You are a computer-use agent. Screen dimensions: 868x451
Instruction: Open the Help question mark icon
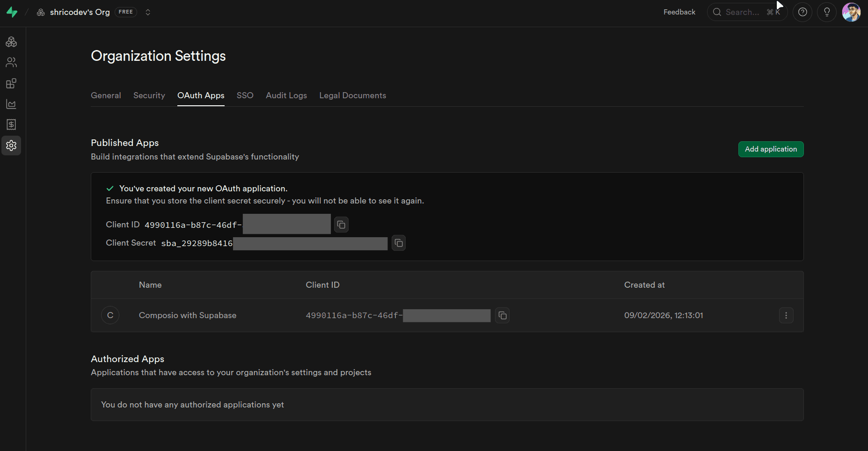[x=802, y=12]
